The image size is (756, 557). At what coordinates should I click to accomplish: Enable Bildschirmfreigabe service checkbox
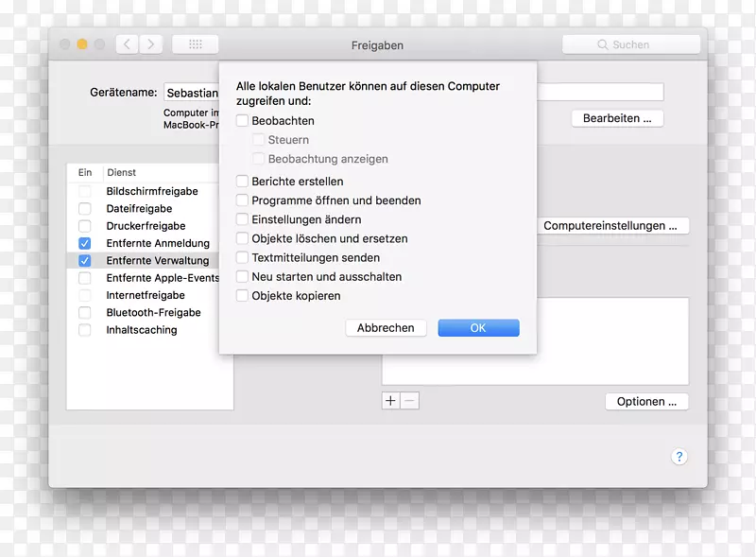click(85, 191)
